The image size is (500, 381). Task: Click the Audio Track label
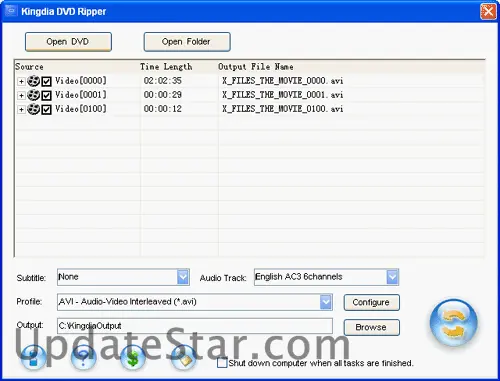tap(223, 278)
